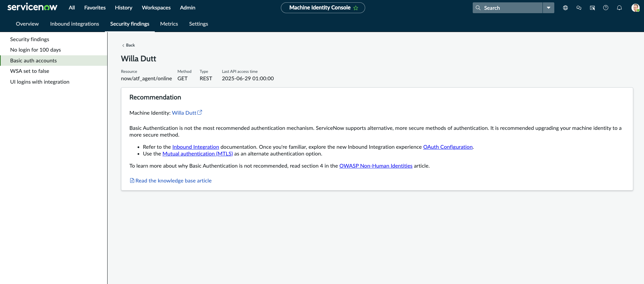This screenshot has width=644, height=284.
Task: Click the resource value now/atf_agent/online
Action: coord(146,79)
